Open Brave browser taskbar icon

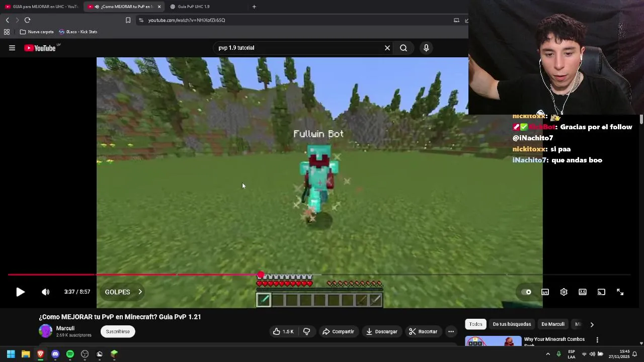point(40,354)
